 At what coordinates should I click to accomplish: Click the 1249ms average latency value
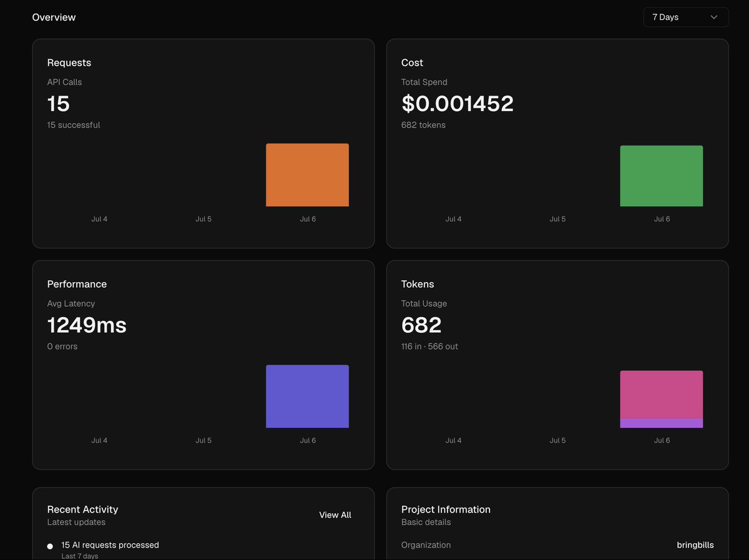pyautogui.click(x=87, y=325)
